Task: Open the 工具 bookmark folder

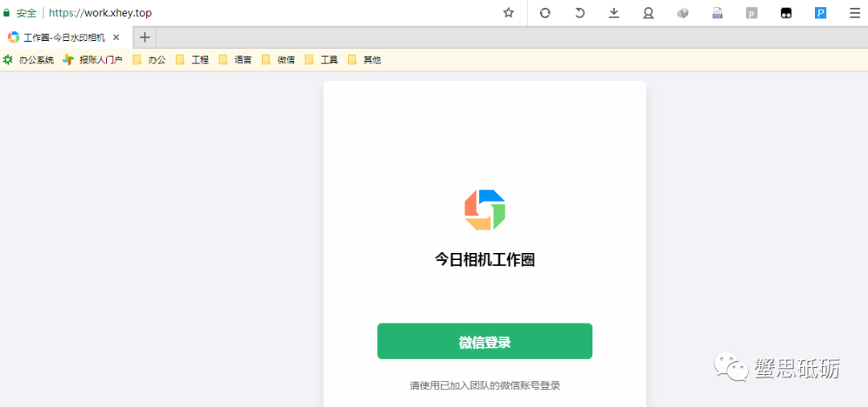Action: click(321, 59)
